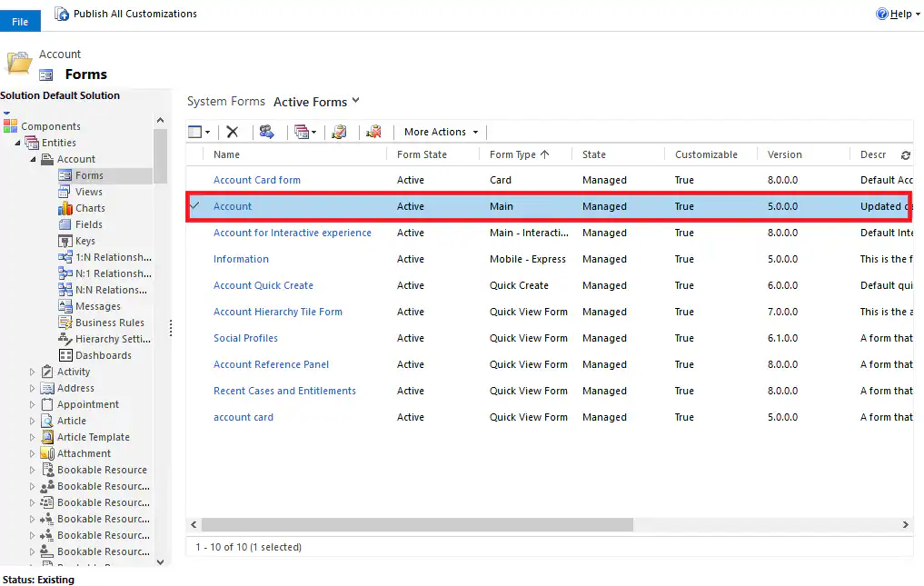Delete the selected form with the X icon
The image size is (924, 586).
click(x=233, y=132)
